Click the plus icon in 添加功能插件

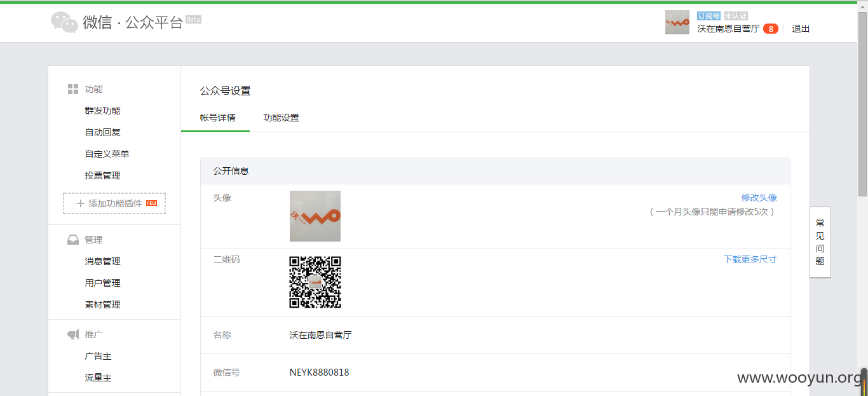point(80,203)
